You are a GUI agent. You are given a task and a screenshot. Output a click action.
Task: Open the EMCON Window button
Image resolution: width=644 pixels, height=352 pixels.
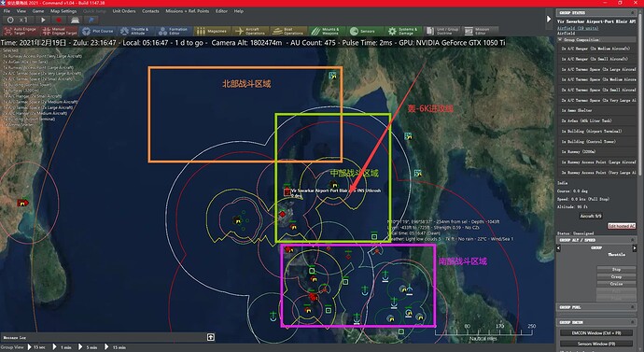pyautogui.click(x=596, y=333)
